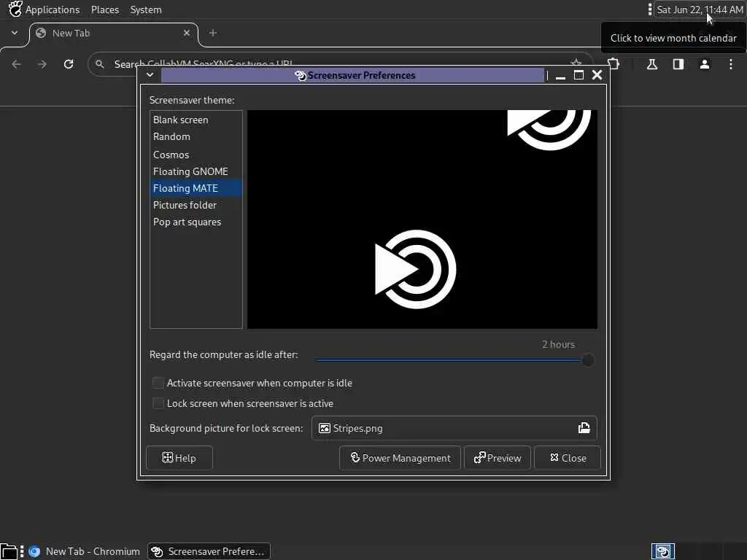Click the idle time slider handle
This screenshot has height=560, width=747.
click(588, 360)
